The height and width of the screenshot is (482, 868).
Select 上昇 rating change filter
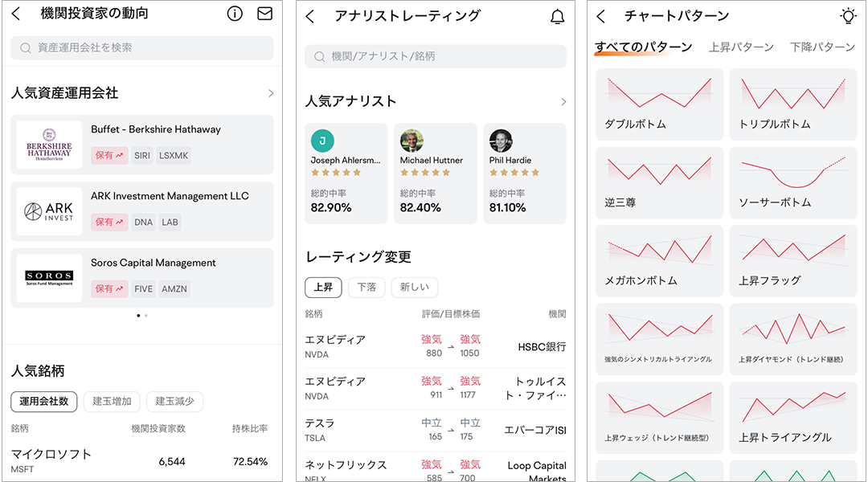tap(323, 288)
